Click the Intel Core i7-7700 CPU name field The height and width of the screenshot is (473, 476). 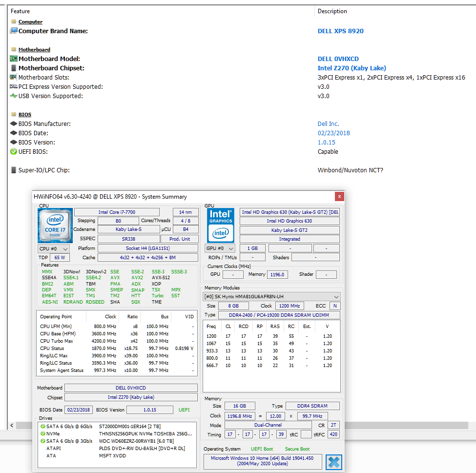pos(117,212)
